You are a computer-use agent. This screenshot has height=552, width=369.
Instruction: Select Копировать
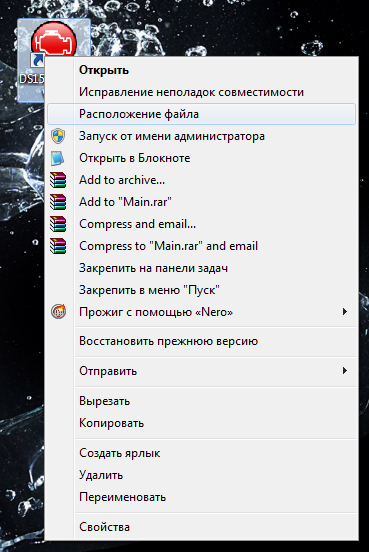[x=201, y=423]
